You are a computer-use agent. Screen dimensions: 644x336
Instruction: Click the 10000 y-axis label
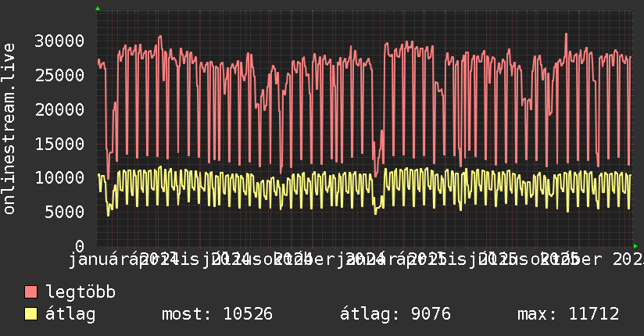[59, 178]
